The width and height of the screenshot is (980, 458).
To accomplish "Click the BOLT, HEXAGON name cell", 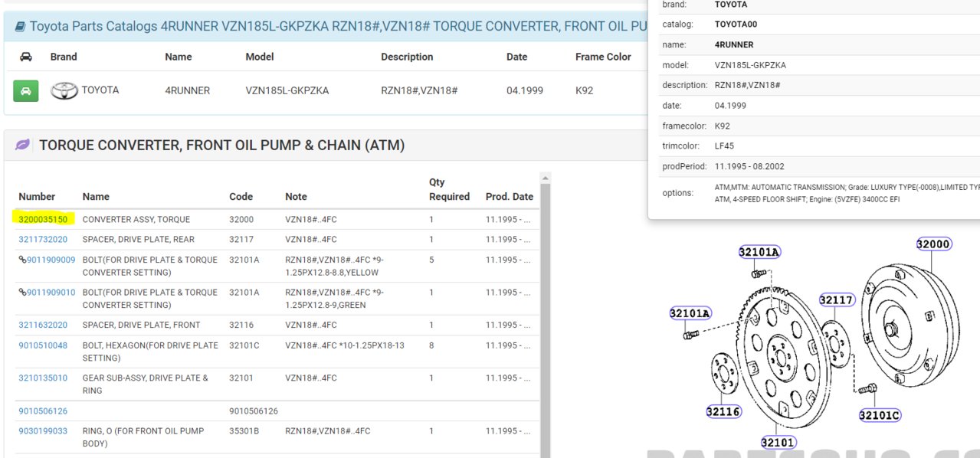I will [x=150, y=352].
